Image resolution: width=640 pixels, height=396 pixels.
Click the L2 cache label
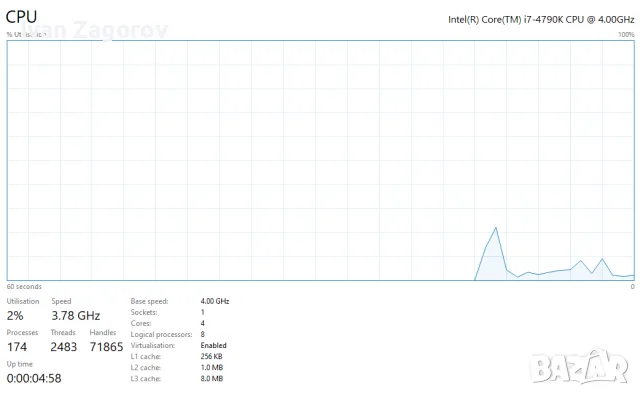[x=146, y=367]
